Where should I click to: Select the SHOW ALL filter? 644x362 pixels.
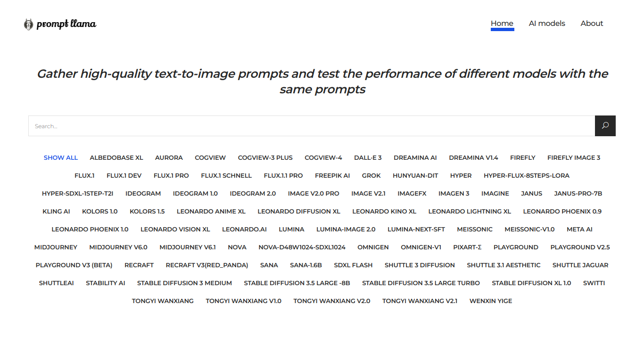[61, 158]
